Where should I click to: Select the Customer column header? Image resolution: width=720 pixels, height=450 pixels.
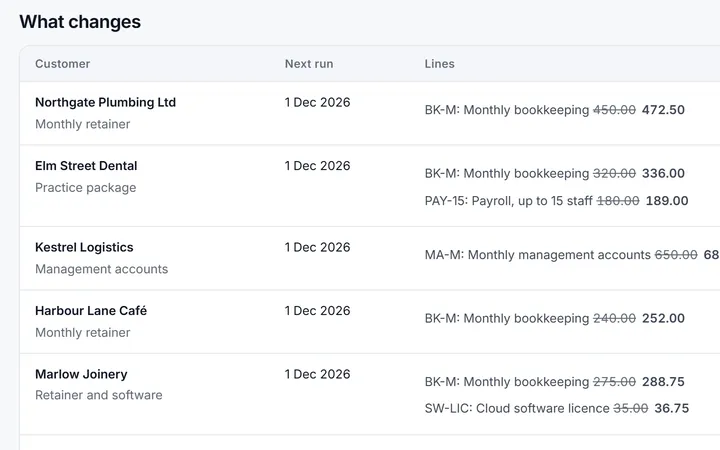tap(62, 64)
